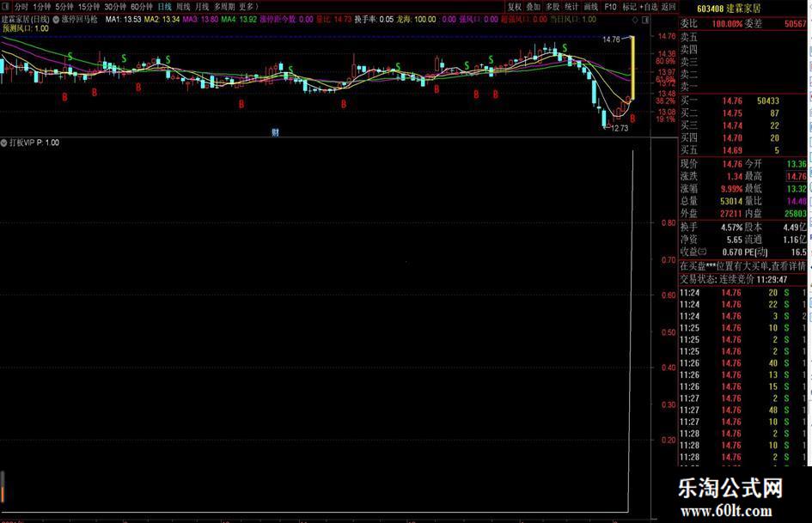
Task: Click the 多股 multi-stock button
Action: tap(553, 7)
